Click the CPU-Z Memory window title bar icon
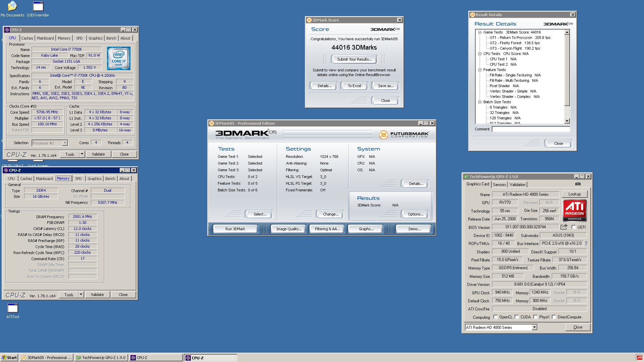The width and height of the screenshot is (644, 362). (x=6, y=170)
